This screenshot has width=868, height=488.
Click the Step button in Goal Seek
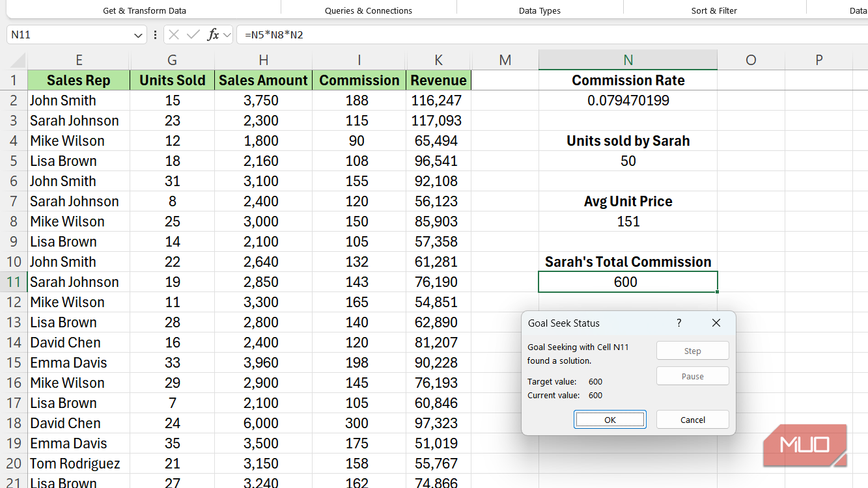[x=693, y=351]
